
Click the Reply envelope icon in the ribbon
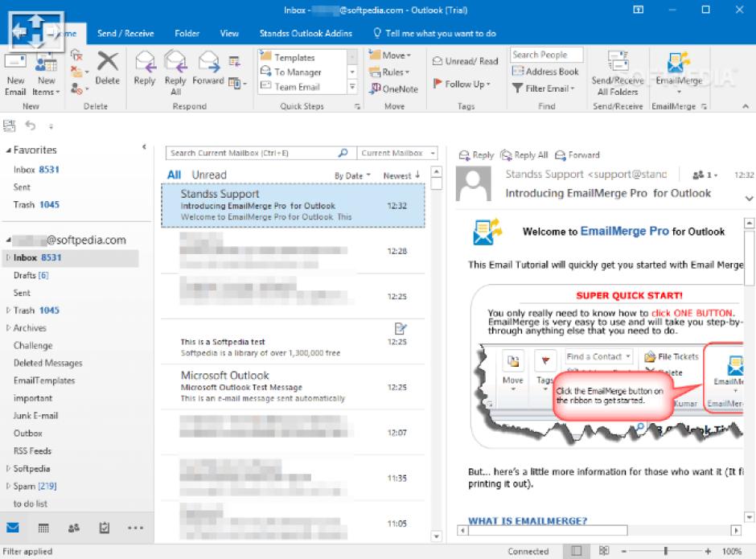[x=145, y=62]
